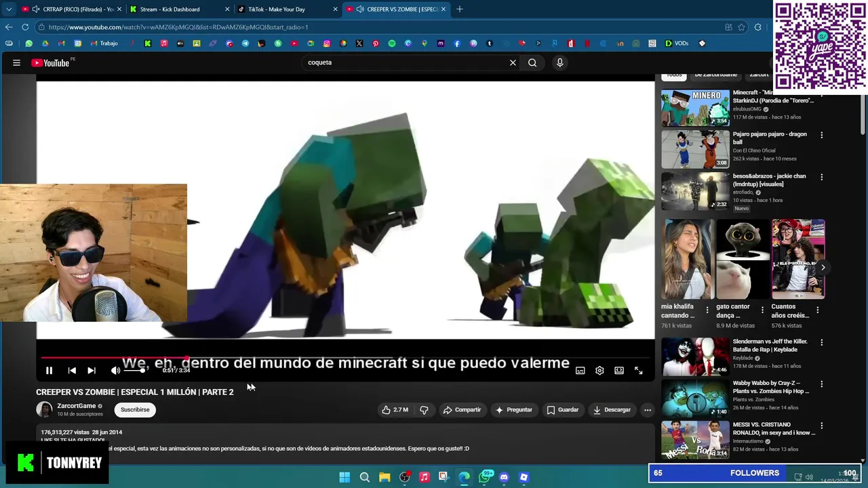Bookmark this page with star icon
The image size is (868, 488).
(x=741, y=27)
